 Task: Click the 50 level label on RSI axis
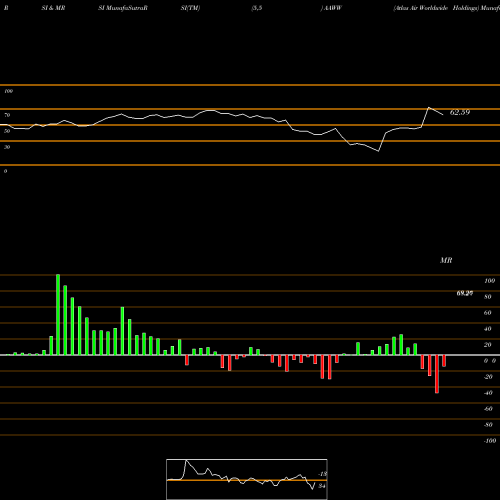(x=7, y=131)
